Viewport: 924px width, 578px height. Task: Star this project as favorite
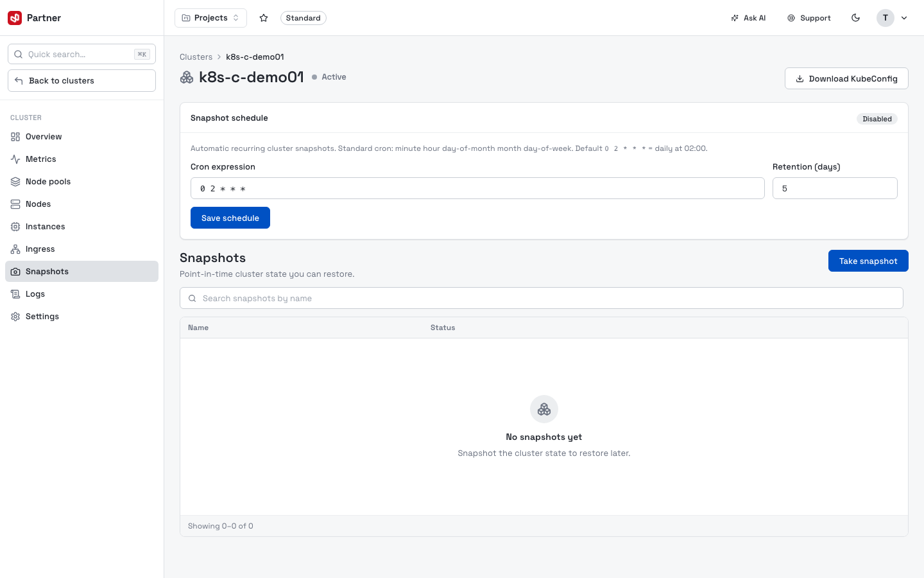point(264,18)
